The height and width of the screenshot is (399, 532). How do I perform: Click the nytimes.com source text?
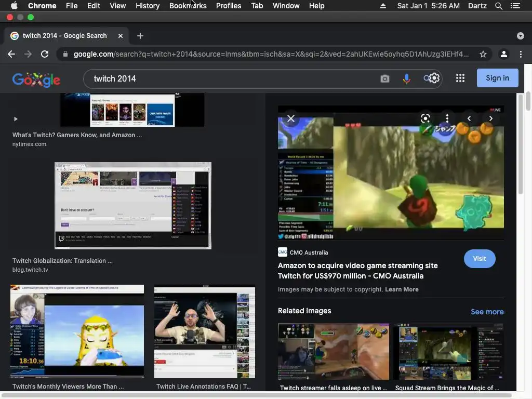29,144
